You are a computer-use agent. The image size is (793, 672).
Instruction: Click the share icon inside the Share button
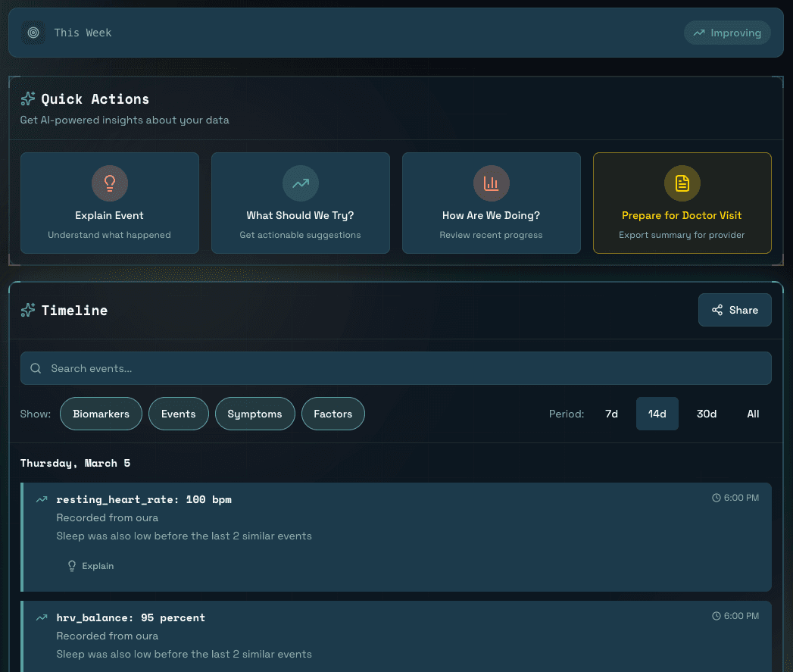click(x=717, y=310)
